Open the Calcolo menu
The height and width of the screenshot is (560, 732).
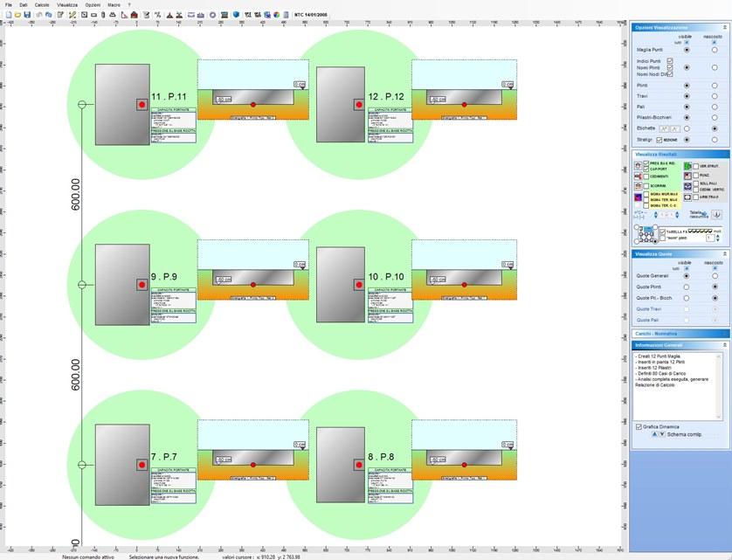click(x=42, y=4)
